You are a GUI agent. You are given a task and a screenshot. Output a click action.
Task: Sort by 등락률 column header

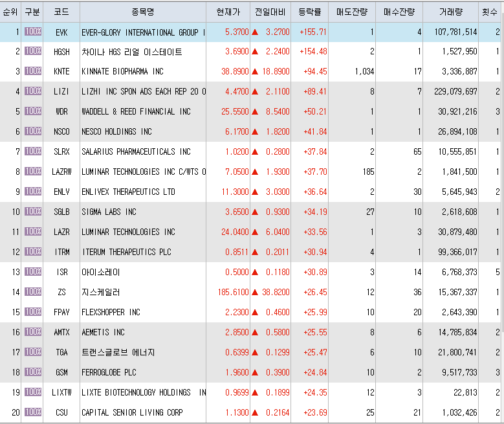(x=309, y=12)
